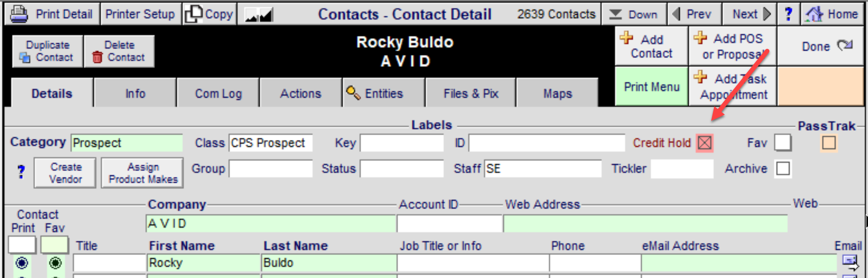Image resolution: width=868 pixels, height=278 pixels.
Task: Open the Print Menu
Action: click(651, 86)
